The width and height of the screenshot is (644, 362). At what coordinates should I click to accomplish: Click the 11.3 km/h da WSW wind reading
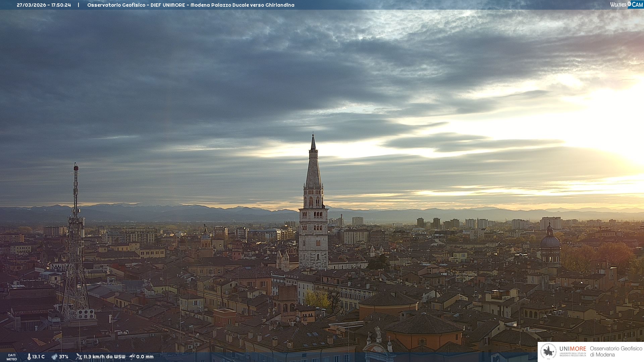104,357
